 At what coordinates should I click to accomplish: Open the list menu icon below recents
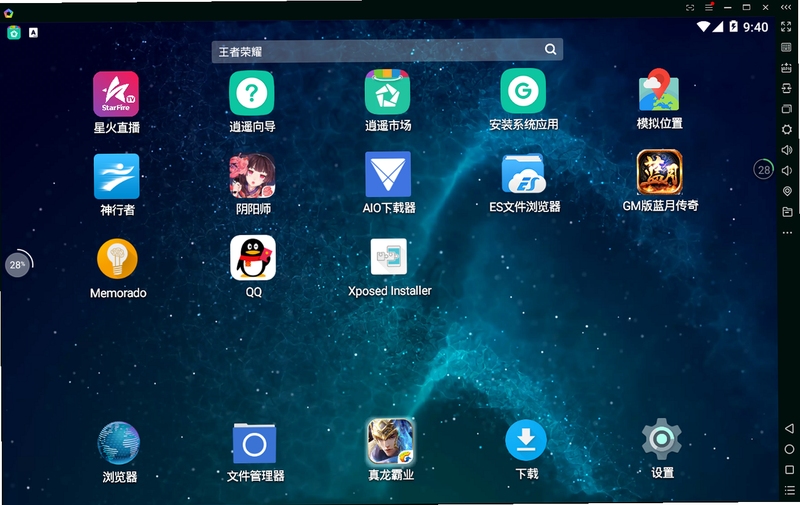(x=789, y=490)
